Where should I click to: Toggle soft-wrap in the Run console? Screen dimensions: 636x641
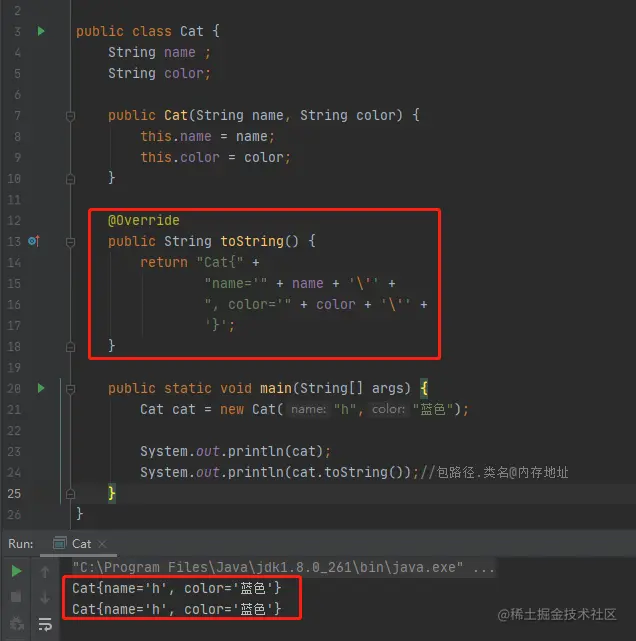coord(45,624)
